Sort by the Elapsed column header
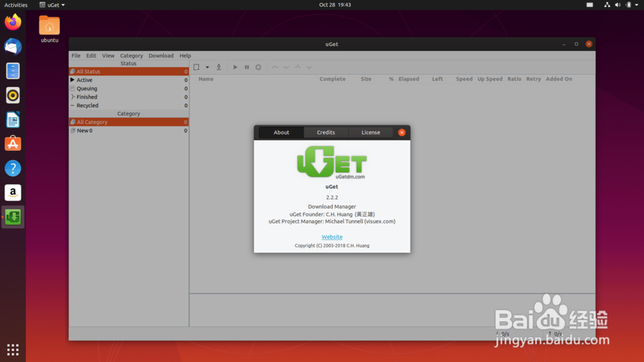Viewport: 644px width, 362px height. [409, 79]
